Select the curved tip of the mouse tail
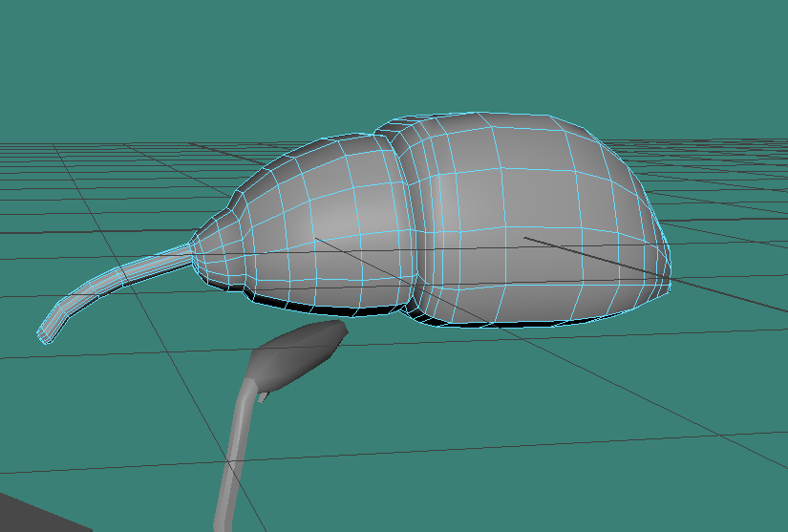788x532 pixels. click(x=48, y=330)
